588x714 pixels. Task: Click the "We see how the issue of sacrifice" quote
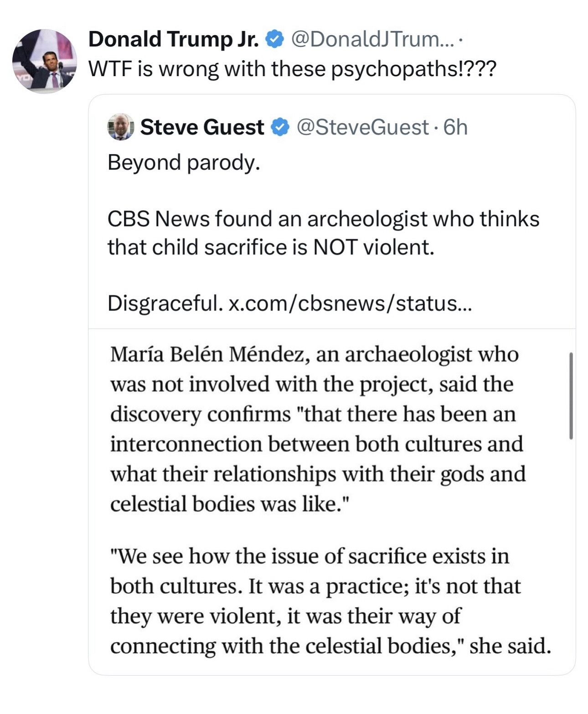pyautogui.click(x=310, y=556)
